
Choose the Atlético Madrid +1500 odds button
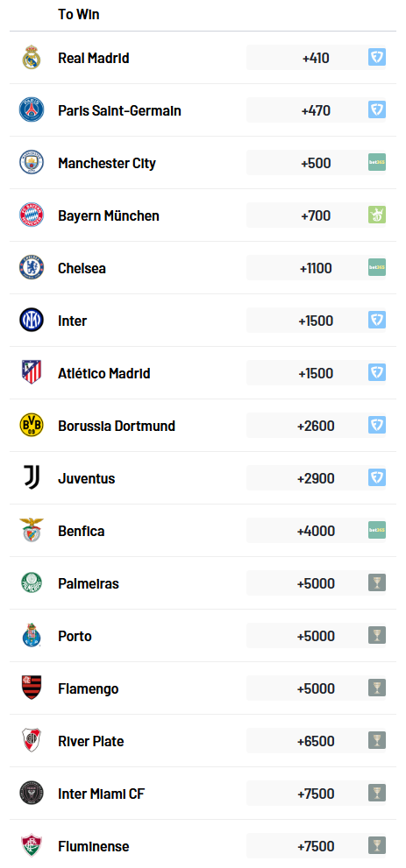308,373
